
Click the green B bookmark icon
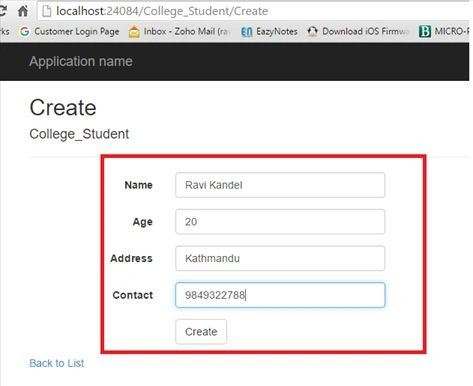click(425, 32)
